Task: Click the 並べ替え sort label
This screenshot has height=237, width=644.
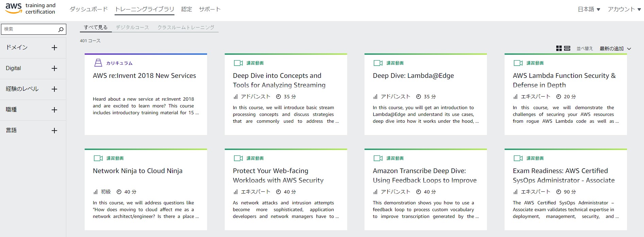Action: point(585,49)
